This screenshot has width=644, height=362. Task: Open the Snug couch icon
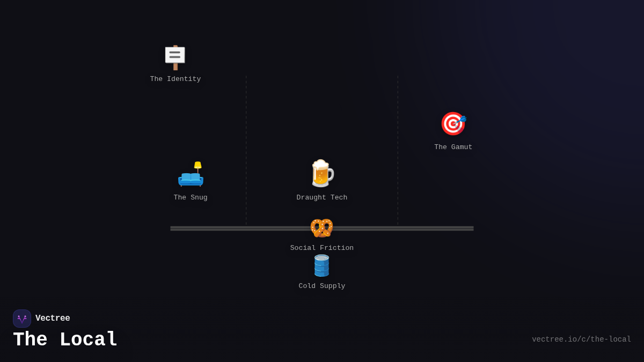pyautogui.click(x=191, y=174)
